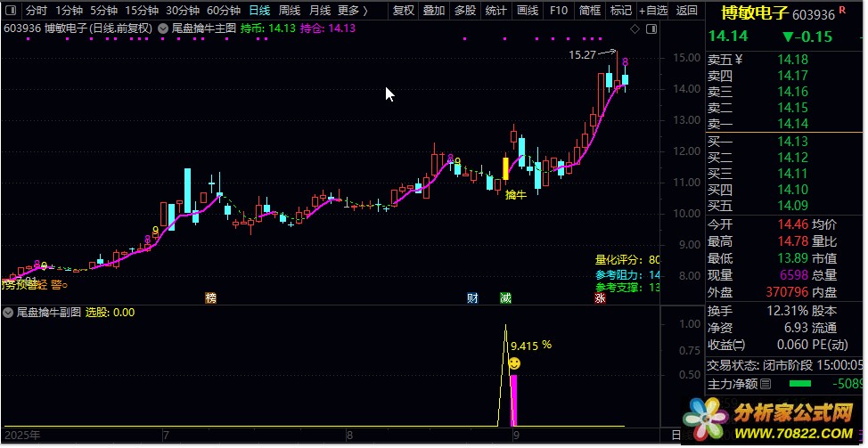
Task: Click the 外盘 value 370796
Action: click(788, 292)
